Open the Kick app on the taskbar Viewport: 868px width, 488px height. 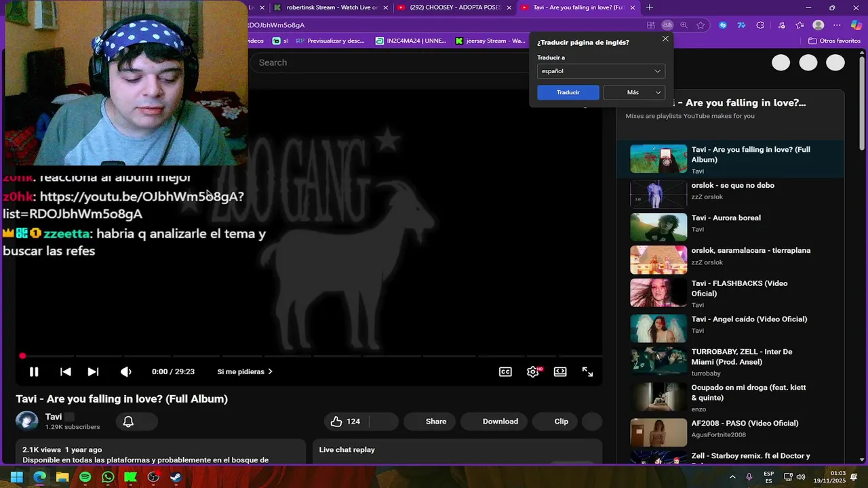[x=130, y=477]
